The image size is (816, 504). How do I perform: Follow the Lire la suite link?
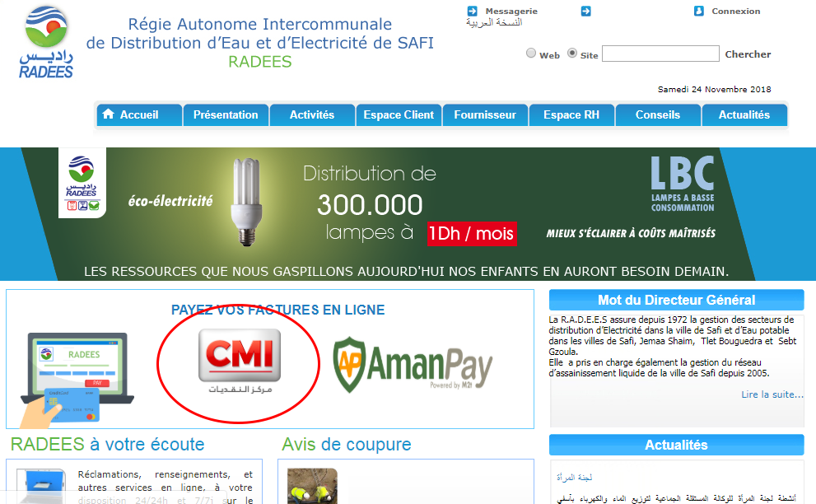[772, 394]
